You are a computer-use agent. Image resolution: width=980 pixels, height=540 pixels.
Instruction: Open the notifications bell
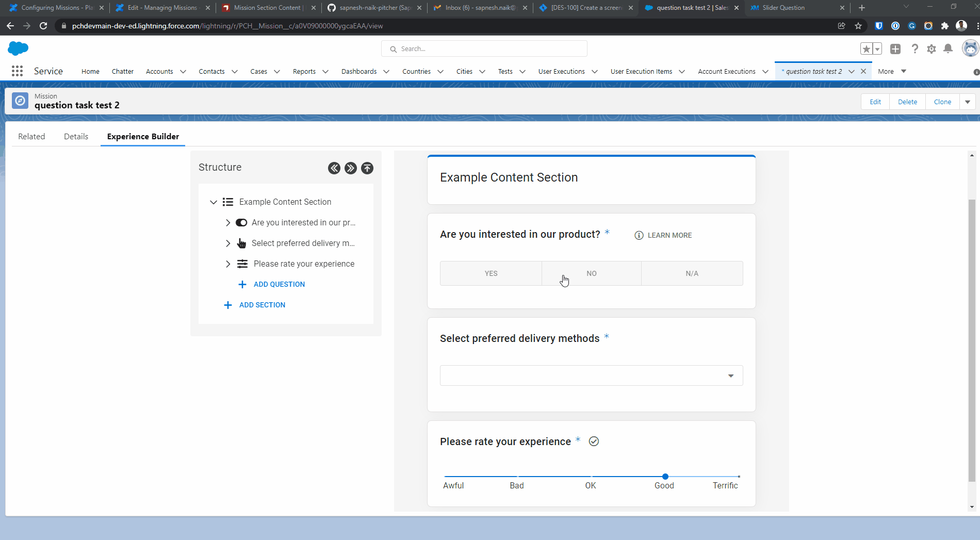[x=948, y=49]
